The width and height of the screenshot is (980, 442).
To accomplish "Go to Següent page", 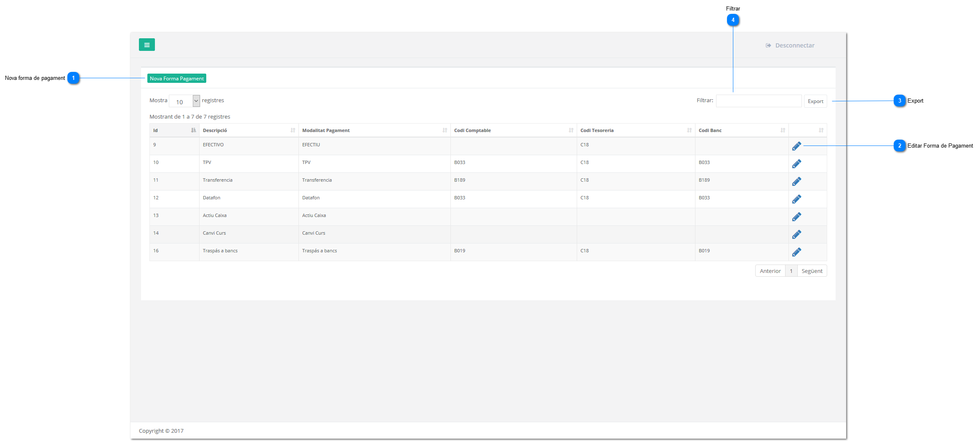I will click(x=812, y=271).
